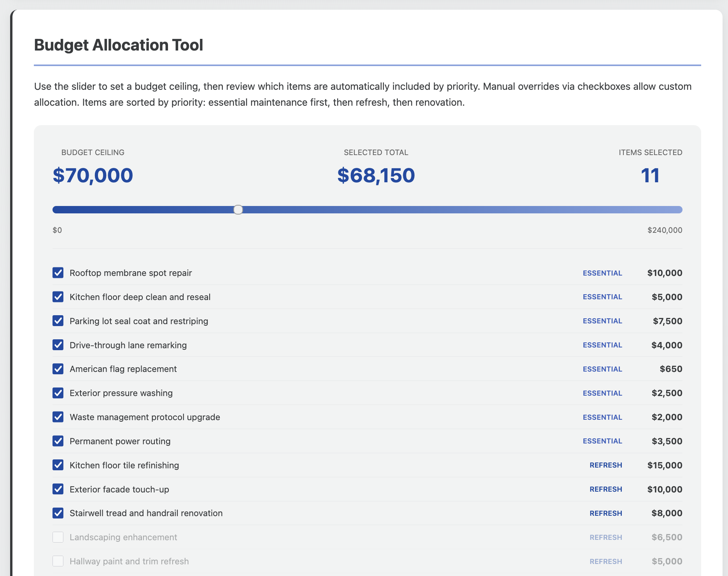This screenshot has width=728, height=576.
Task: Toggle Parking lot seal coat and restriping checkbox
Action: coord(58,321)
